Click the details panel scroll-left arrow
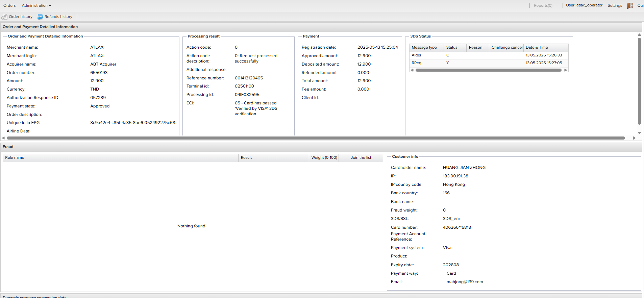 [x=3, y=138]
